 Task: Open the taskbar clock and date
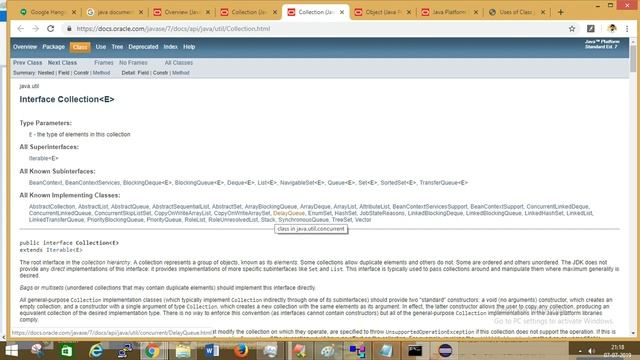click(x=617, y=351)
